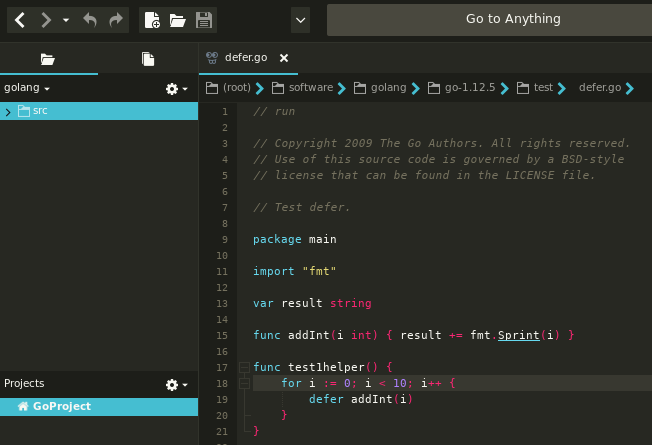
Task: Switch to the Places folder sidebar tab
Action: 48,59
